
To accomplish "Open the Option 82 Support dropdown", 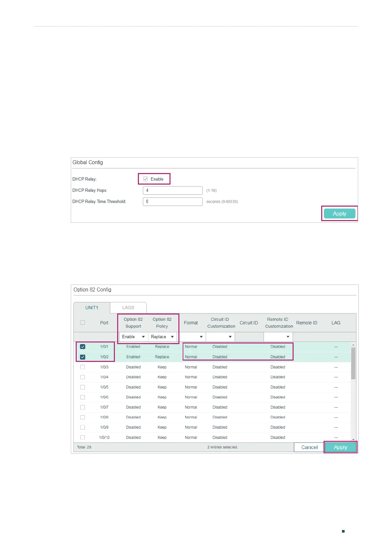I will 133,337.
